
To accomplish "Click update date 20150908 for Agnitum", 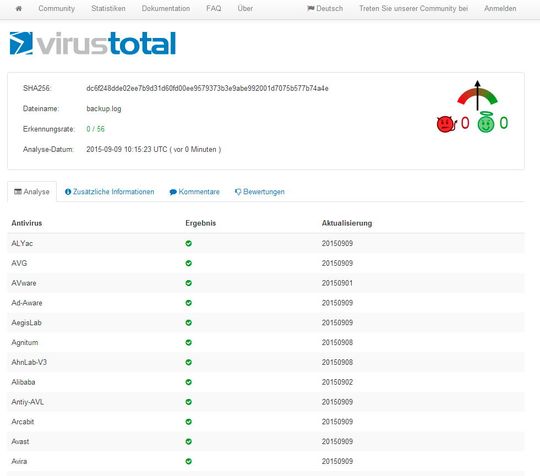I will [337, 342].
